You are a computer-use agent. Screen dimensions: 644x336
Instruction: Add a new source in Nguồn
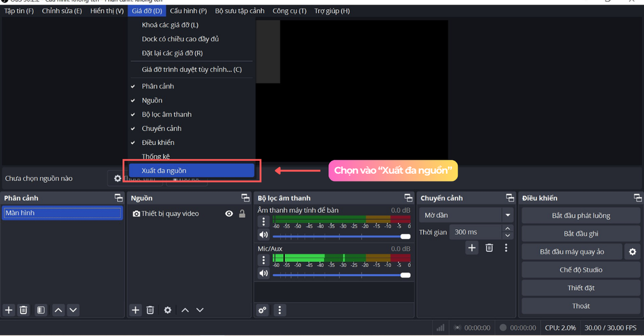pos(136,310)
